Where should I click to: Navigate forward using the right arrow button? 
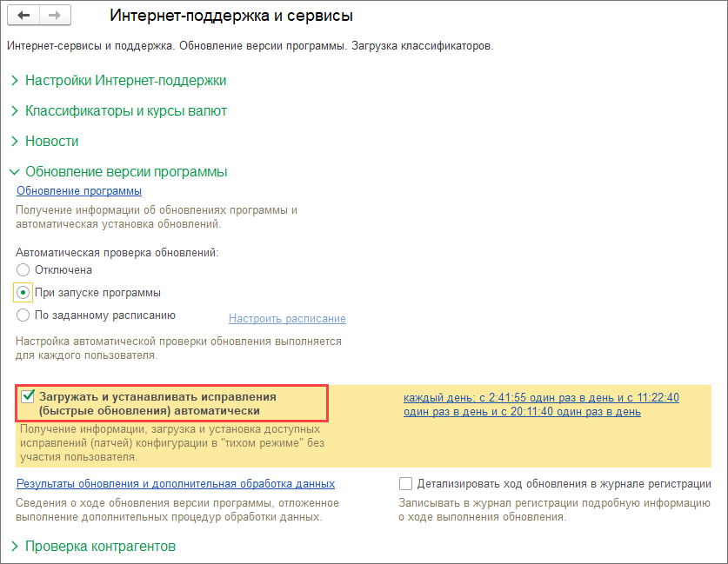pos(52,15)
